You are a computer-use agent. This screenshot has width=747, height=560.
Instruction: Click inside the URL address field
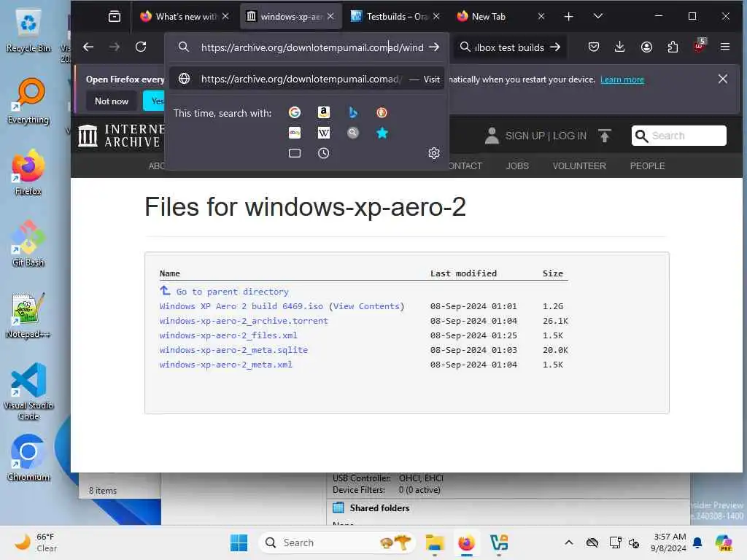point(311,47)
